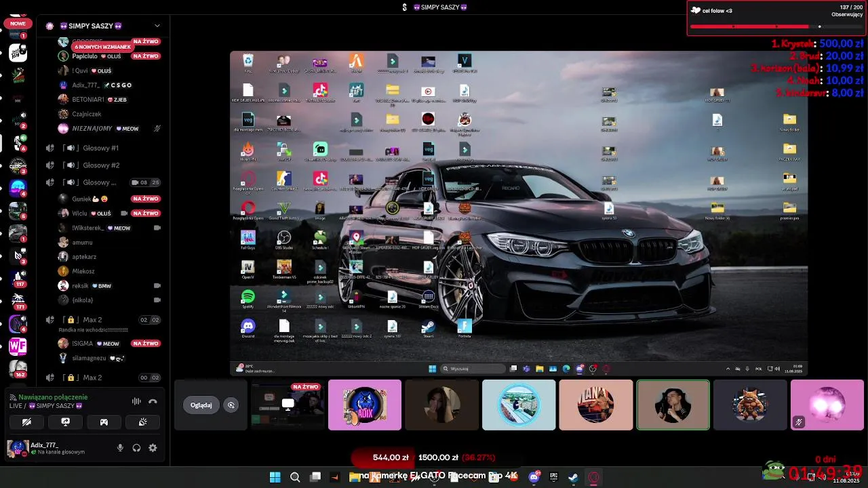This screenshot has width=868, height=488.
Task: Open the soundboard from the voice panel
Action: coord(142,422)
